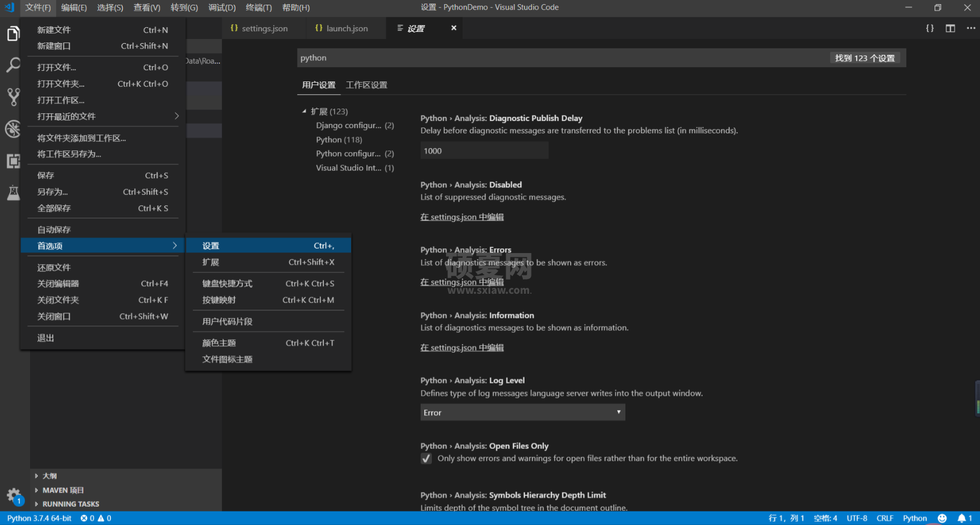Click the Diagnostic Publish Delay 1000 field
The height and width of the screenshot is (525, 980).
pyautogui.click(x=484, y=151)
